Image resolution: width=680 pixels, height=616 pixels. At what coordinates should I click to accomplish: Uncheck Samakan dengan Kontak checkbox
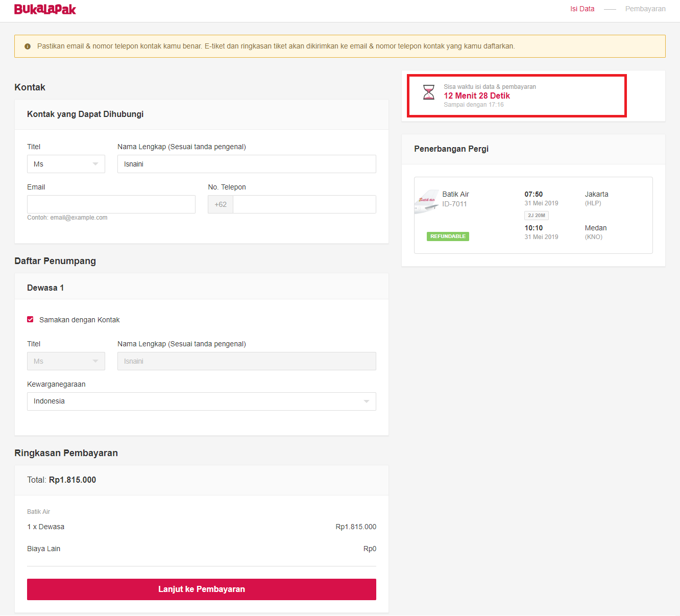tap(30, 319)
